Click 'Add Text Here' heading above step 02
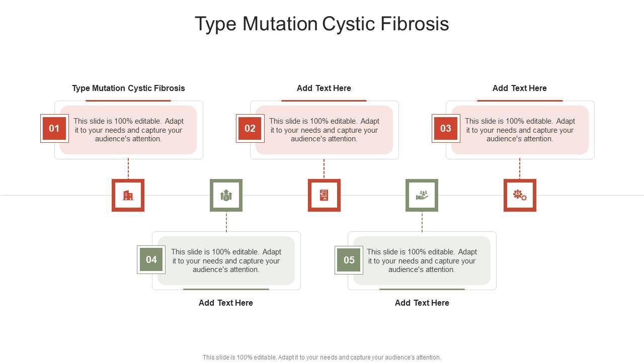This screenshot has height=362, width=644. click(324, 88)
